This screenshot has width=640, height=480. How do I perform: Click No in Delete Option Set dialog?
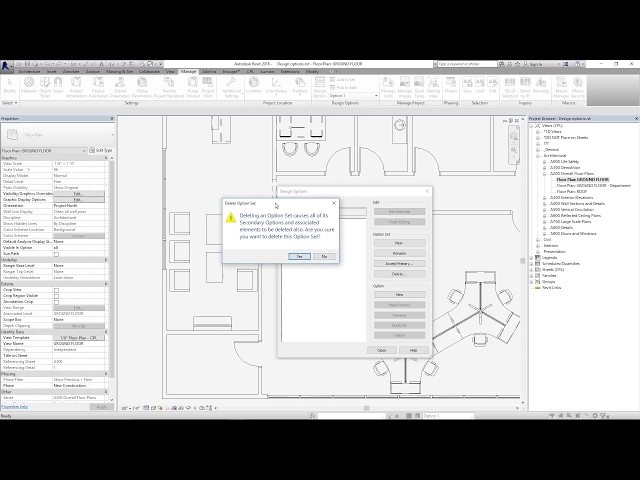coord(324,256)
